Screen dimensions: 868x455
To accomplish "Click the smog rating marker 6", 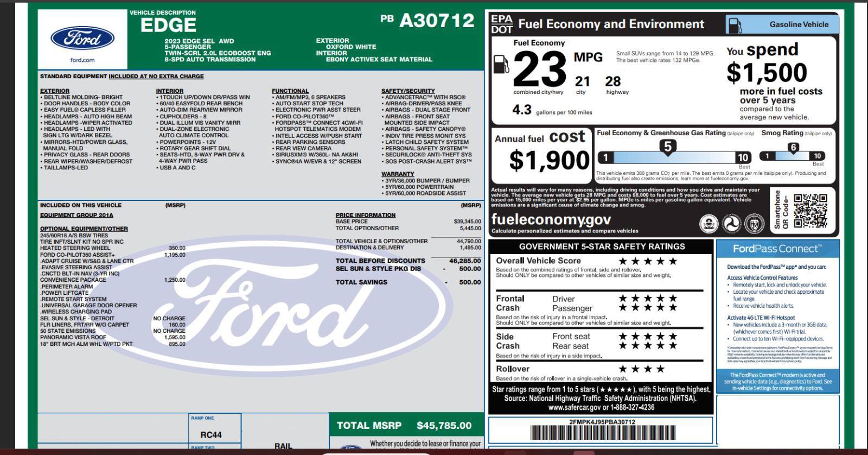I will [x=793, y=147].
